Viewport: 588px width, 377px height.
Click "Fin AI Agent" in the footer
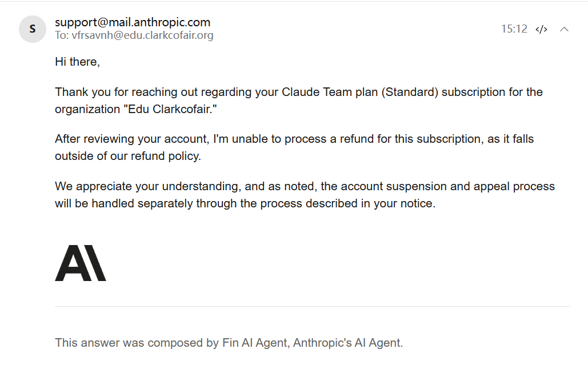[x=255, y=343]
